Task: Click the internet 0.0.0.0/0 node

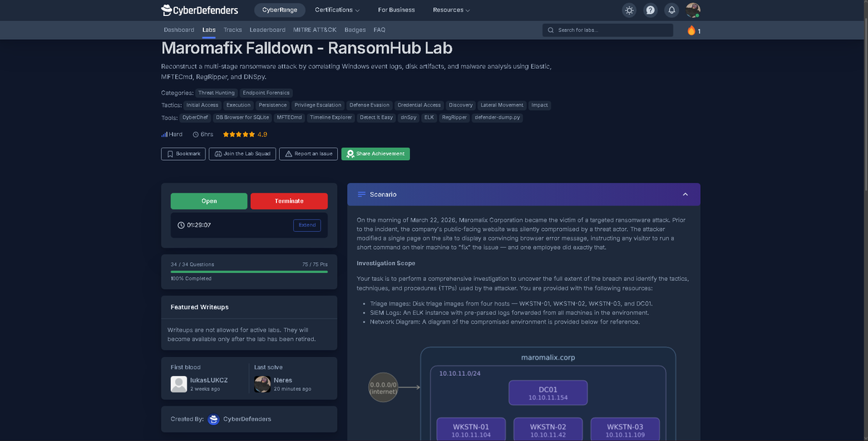Action: click(x=383, y=387)
